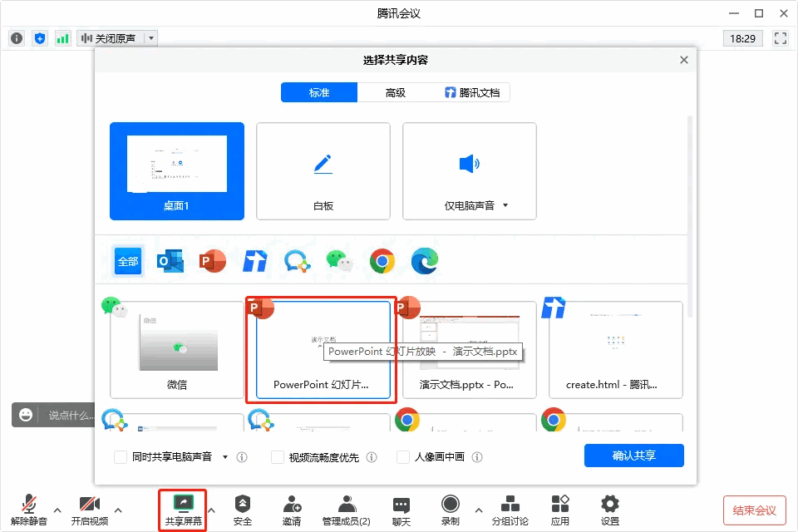Switch to the 腾讯文档 tab
The width and height of the screenshot is (798, 532).
pyautogui.click(x=472, y=92)
